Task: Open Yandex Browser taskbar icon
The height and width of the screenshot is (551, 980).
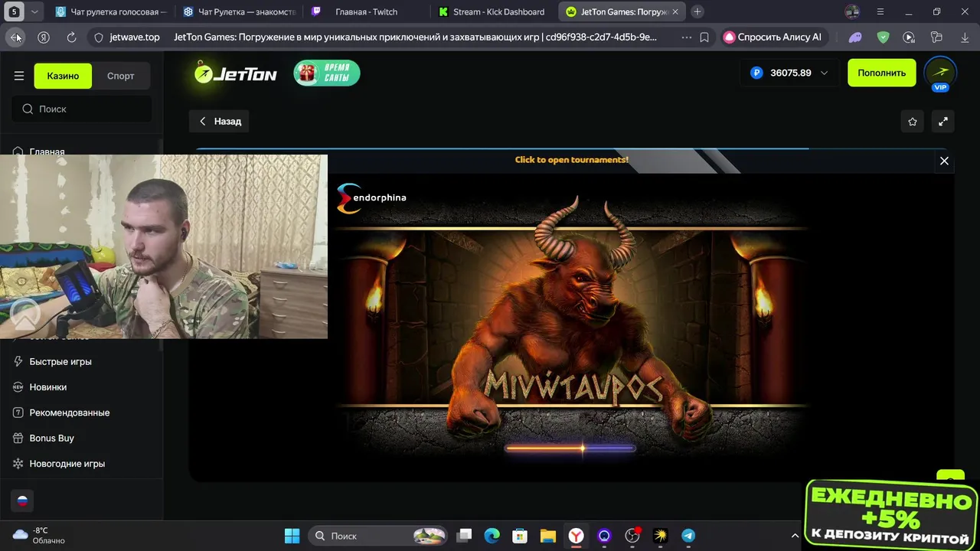Action: click(576, 536)
